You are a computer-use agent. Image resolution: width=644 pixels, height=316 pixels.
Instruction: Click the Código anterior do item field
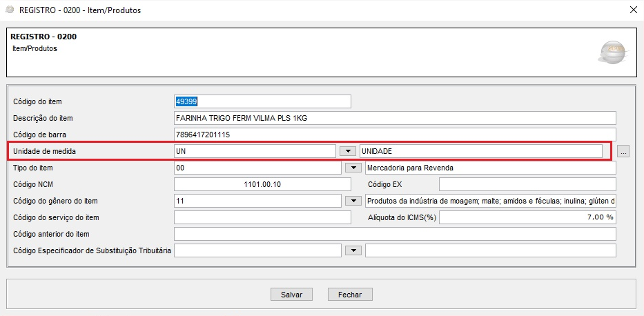coord(395,234)
